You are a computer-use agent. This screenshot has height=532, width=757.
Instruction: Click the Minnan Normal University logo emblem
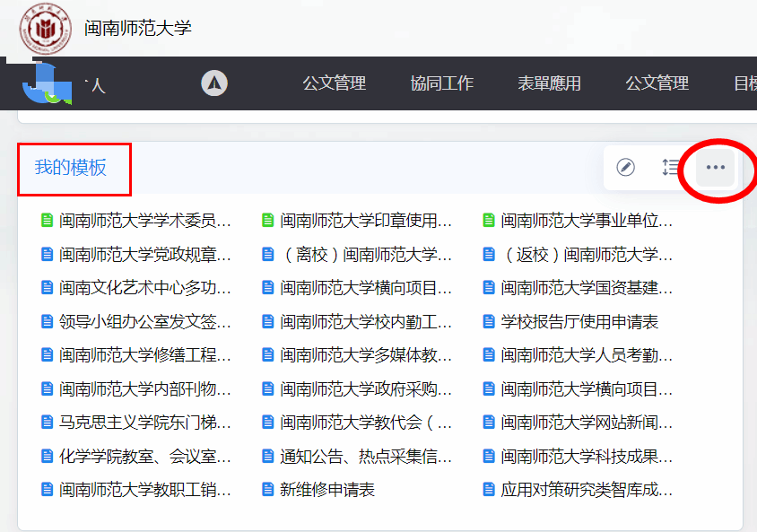tap(46, 29)
